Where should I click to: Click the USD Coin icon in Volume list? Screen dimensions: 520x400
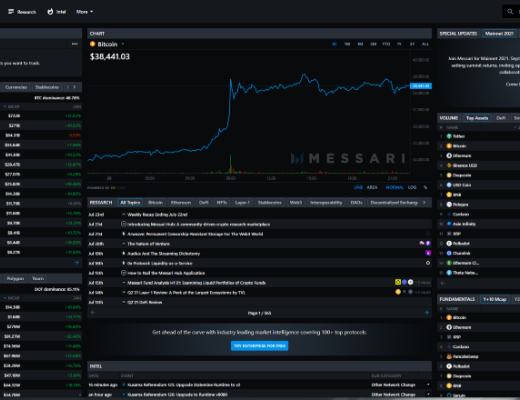[449, 185]
